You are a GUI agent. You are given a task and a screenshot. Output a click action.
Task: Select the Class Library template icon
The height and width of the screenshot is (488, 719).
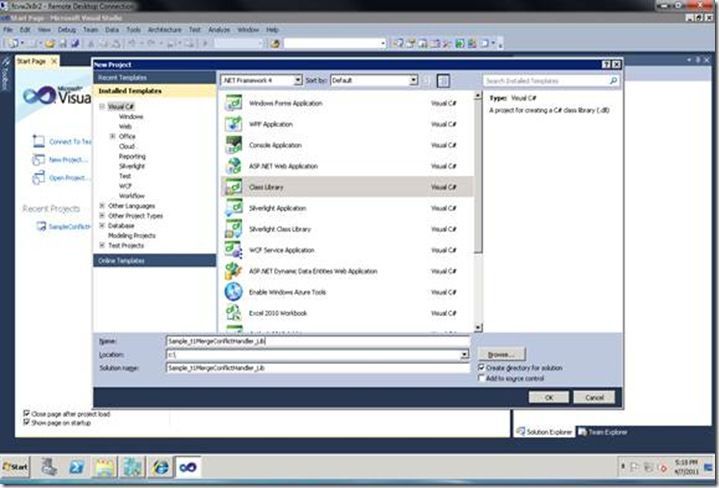[233, 187]
